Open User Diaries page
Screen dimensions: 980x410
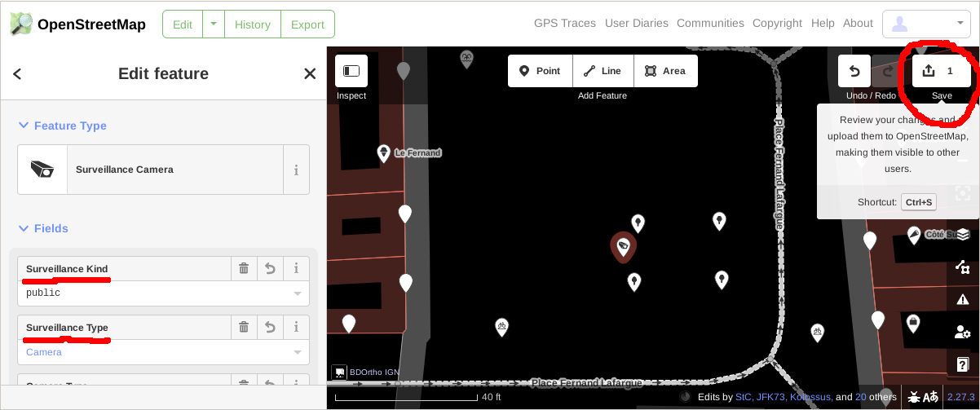(x=636, y=24)
